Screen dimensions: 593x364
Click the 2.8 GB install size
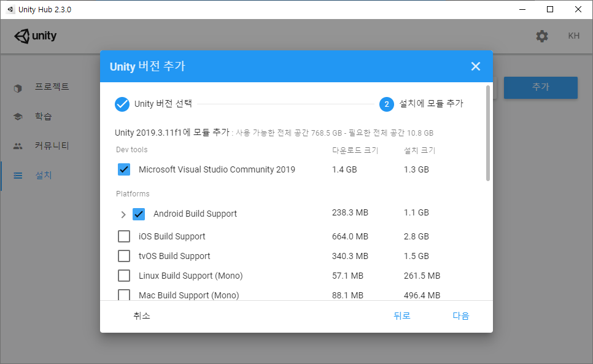click(x=416, y=236)
